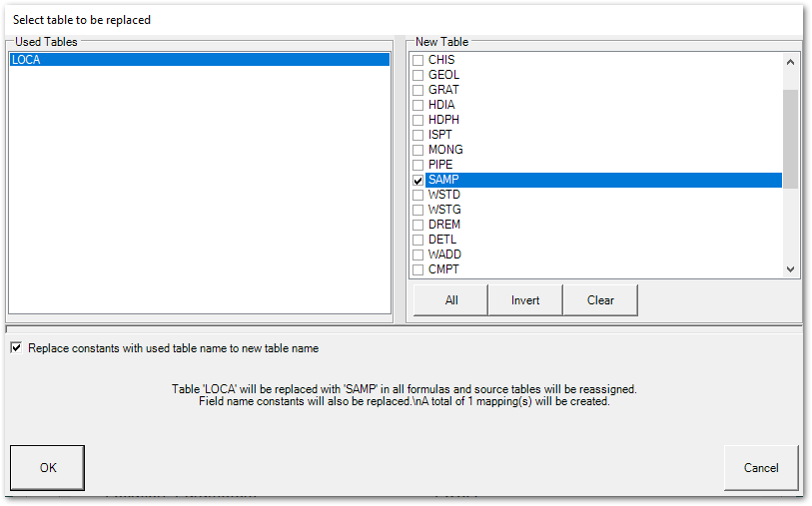Select the GEOL row label
This screenshot has height=506, width=812.
443,75
